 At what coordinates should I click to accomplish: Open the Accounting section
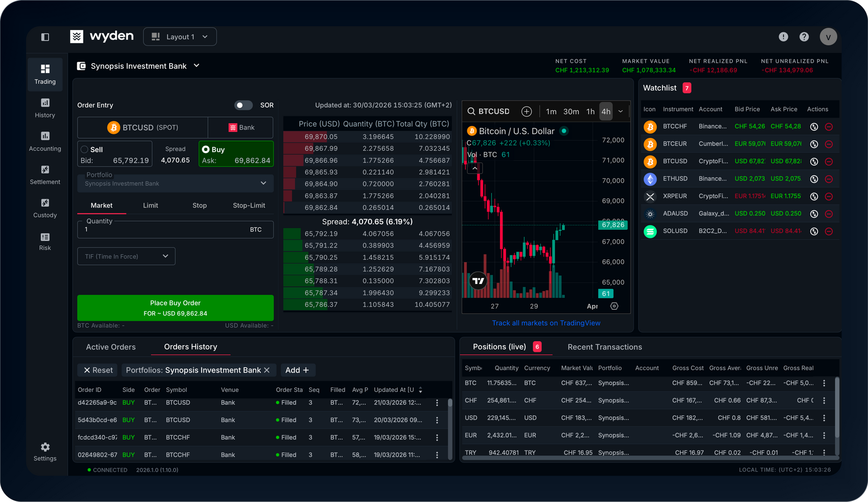click(45, 141)
